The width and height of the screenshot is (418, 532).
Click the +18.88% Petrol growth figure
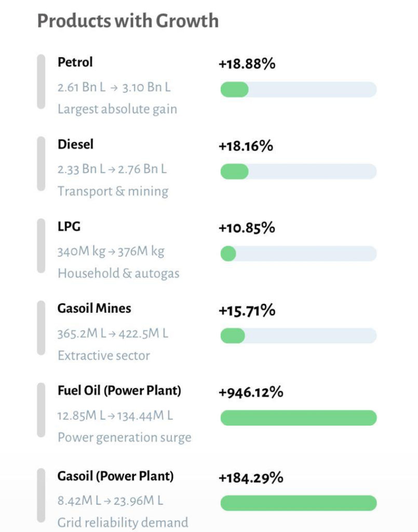coord(247,64)
